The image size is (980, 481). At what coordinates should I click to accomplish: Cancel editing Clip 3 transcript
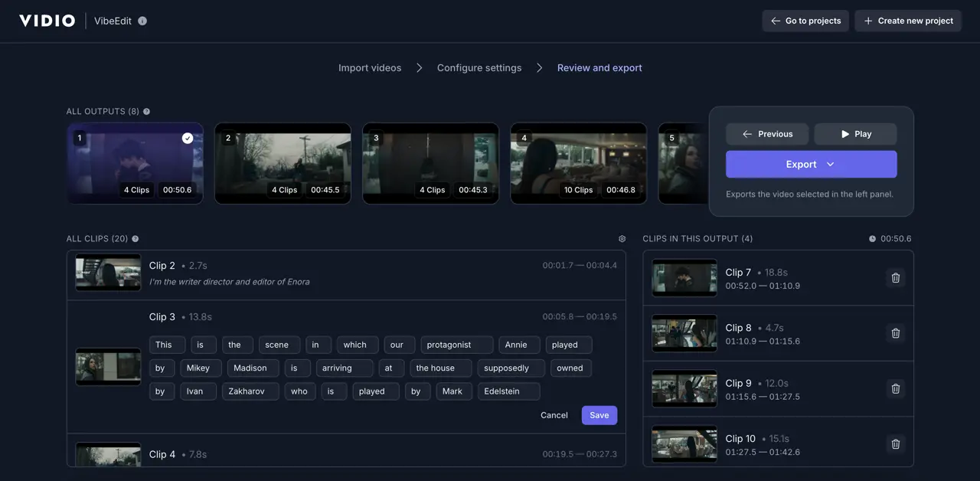[x=554, y=415]
